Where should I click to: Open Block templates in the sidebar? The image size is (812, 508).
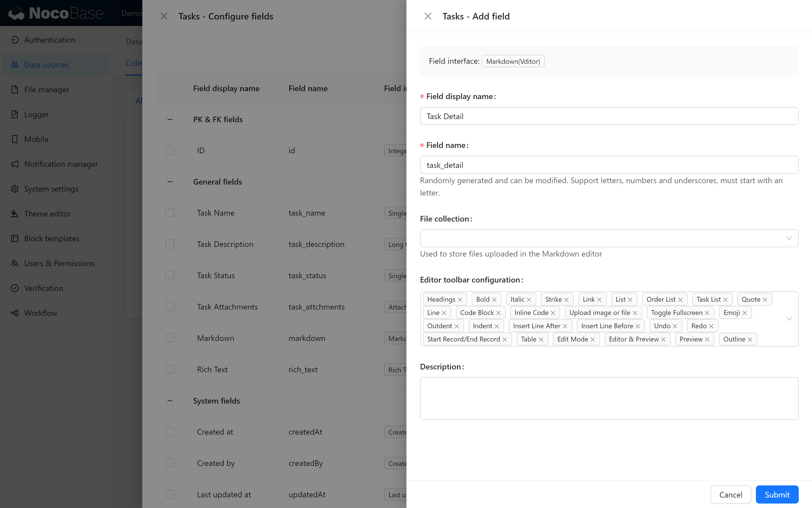(x=55, y=238)
